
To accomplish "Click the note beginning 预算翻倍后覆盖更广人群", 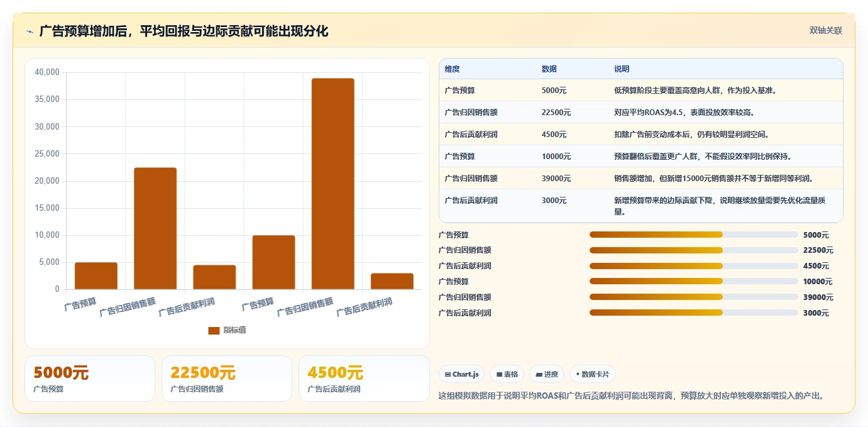I will pos(703,157).
